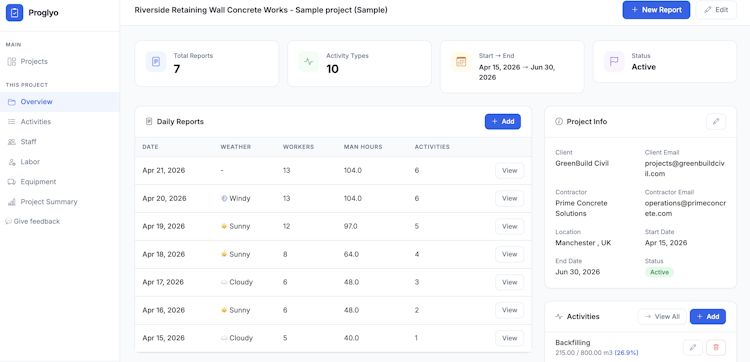Click the pencil icon in Project Info
Image resolution: width=750 pixels, height=362 pixels.
tap(716, 121)
